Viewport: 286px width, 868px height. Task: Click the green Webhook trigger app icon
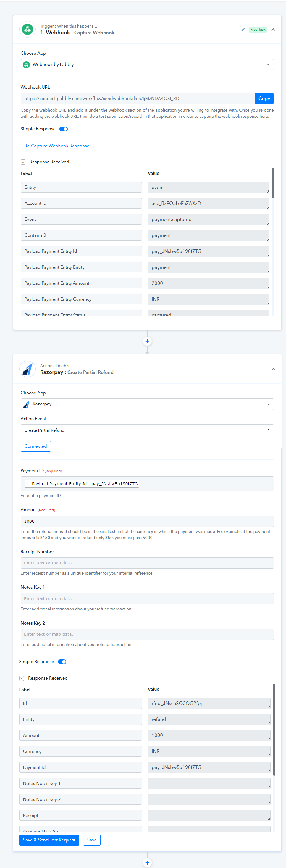pyautogui.click(x=28, y=29)
